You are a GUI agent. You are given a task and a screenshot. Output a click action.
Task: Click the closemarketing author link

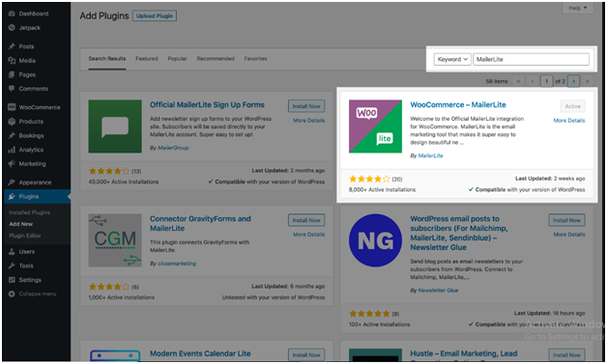177,264
